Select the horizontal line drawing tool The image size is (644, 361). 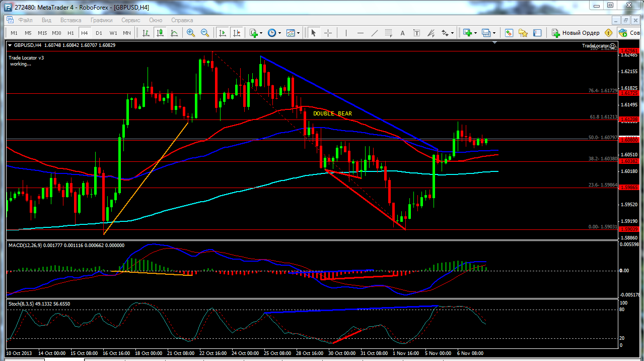click(360, 33)
